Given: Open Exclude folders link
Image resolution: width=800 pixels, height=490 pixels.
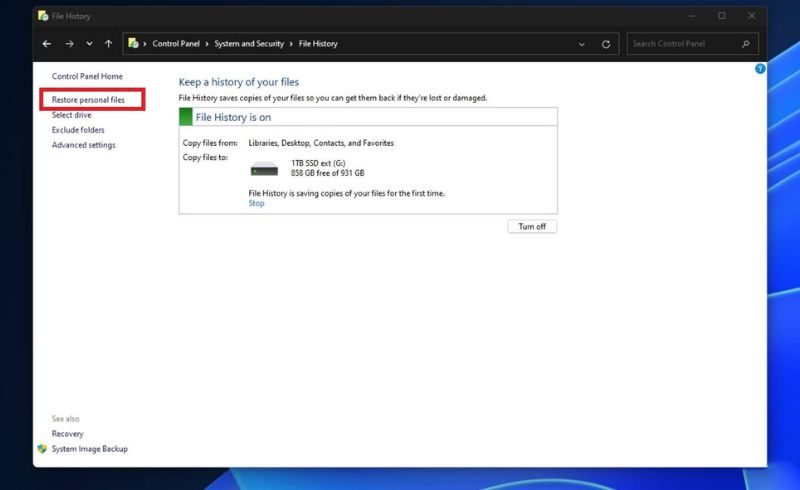Looking at the screenshot, I should 78,130.
